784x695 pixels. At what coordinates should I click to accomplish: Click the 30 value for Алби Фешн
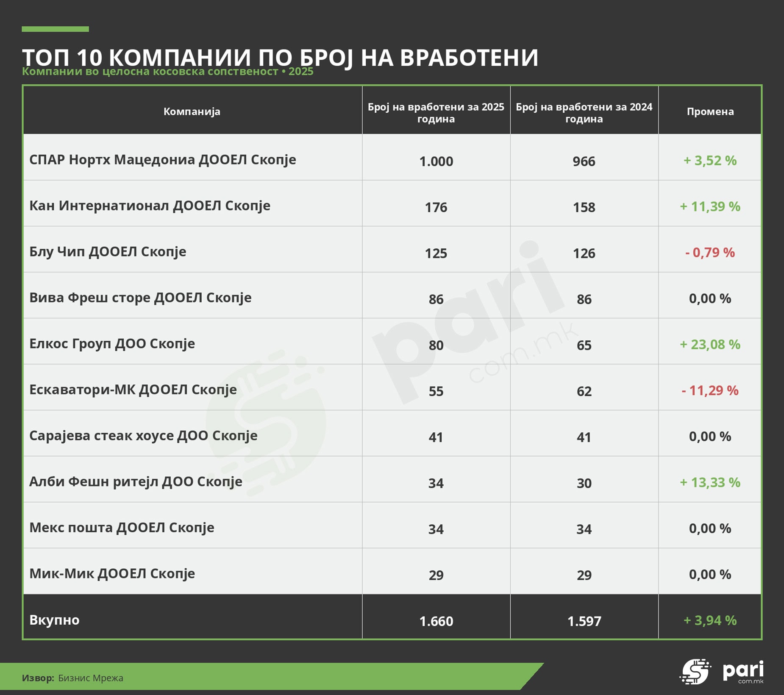(x=584, y=483)
